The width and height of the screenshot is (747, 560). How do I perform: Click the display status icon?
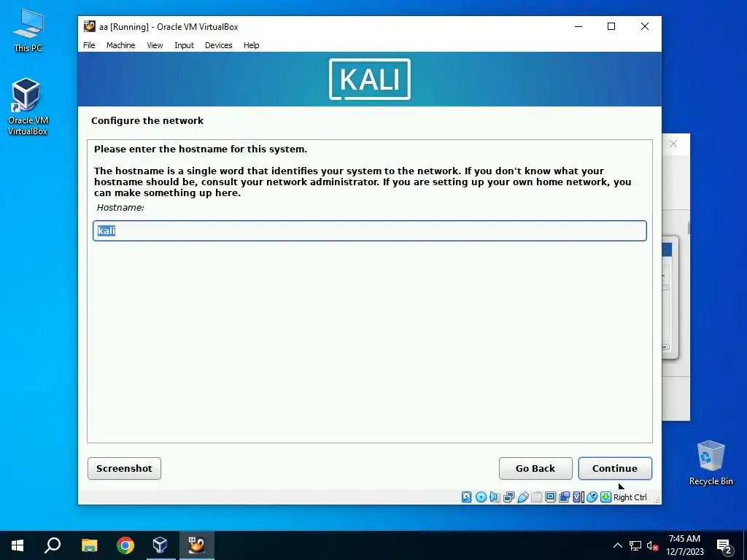(x=550, y=497)
